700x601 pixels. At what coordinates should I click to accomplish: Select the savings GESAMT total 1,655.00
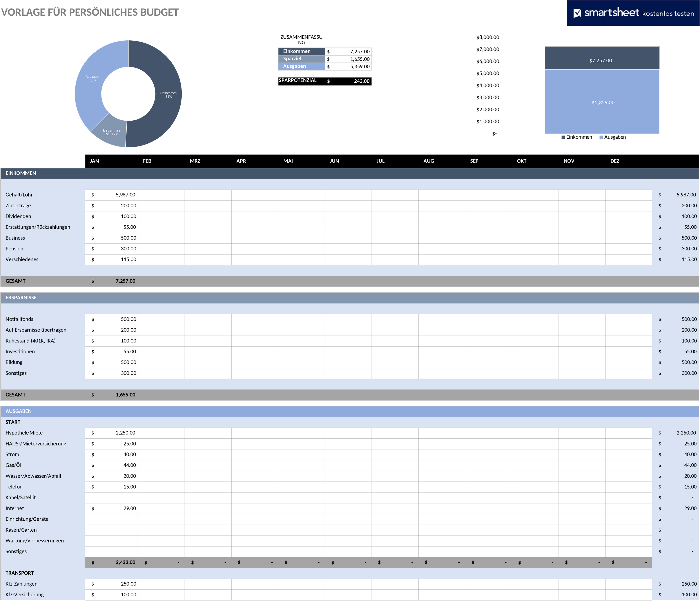(111, 395)
